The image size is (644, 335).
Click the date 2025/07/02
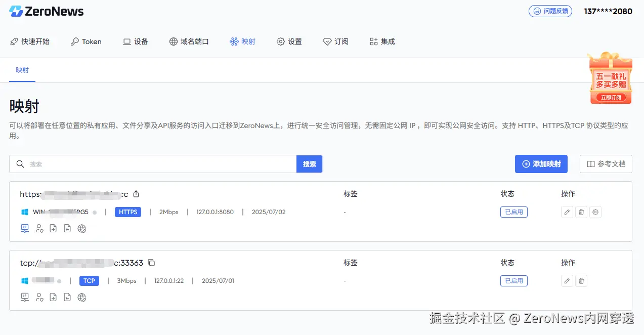pyautogui.click(x=269, y=212)
